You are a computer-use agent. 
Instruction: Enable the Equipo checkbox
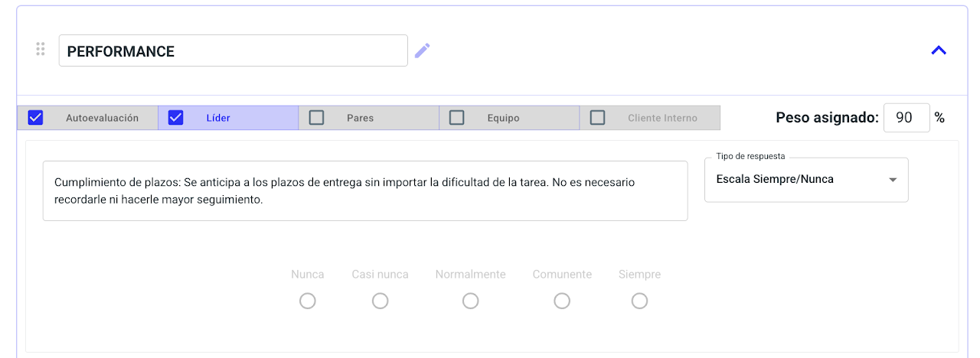[x=457, y=118]
